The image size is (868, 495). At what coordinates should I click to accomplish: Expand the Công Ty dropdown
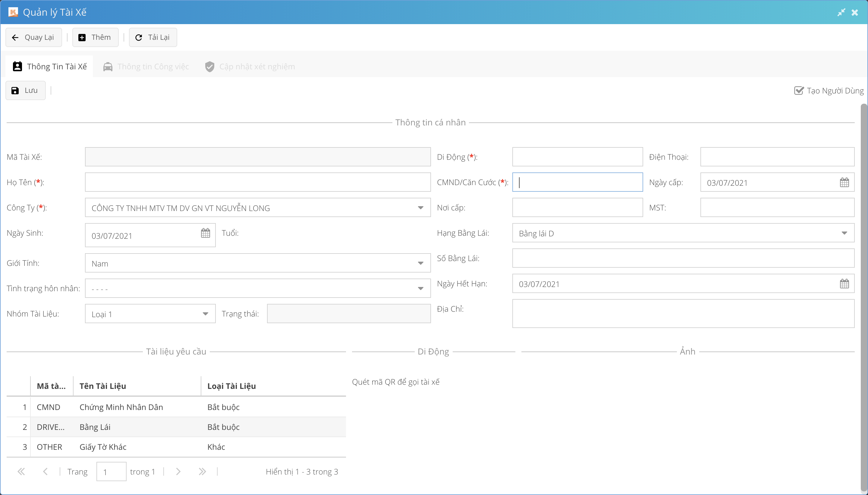[420, 208]
